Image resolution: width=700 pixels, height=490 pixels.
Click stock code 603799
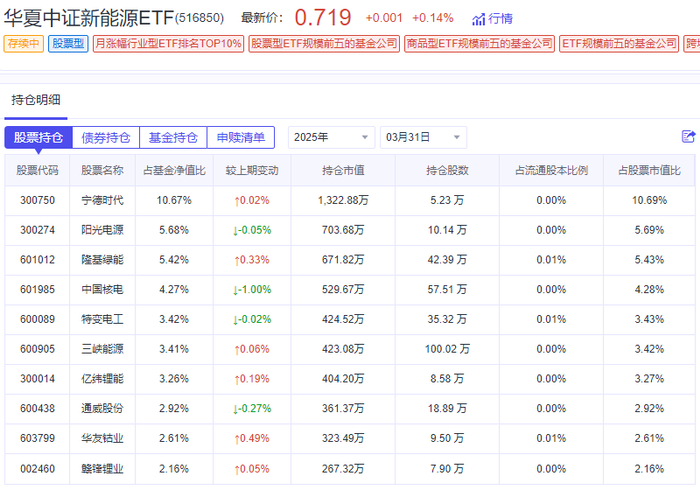pos(38,438)
